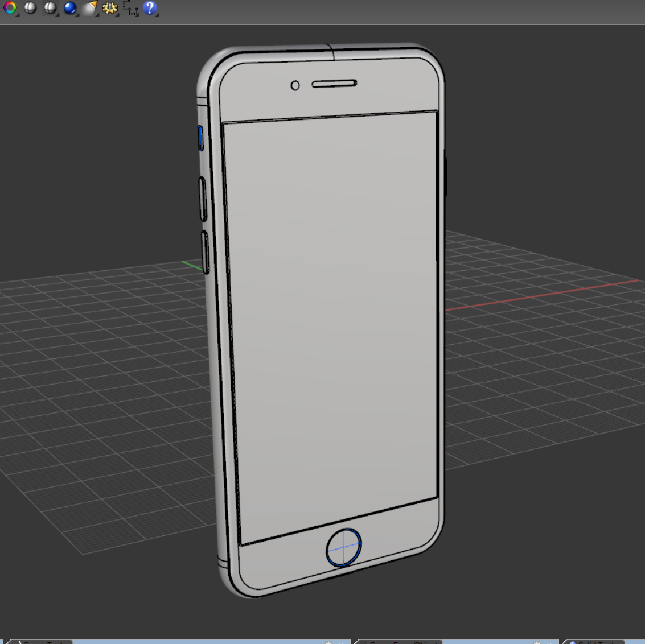
Task: Select the upper volume button on phone
Action: point(203,199)
